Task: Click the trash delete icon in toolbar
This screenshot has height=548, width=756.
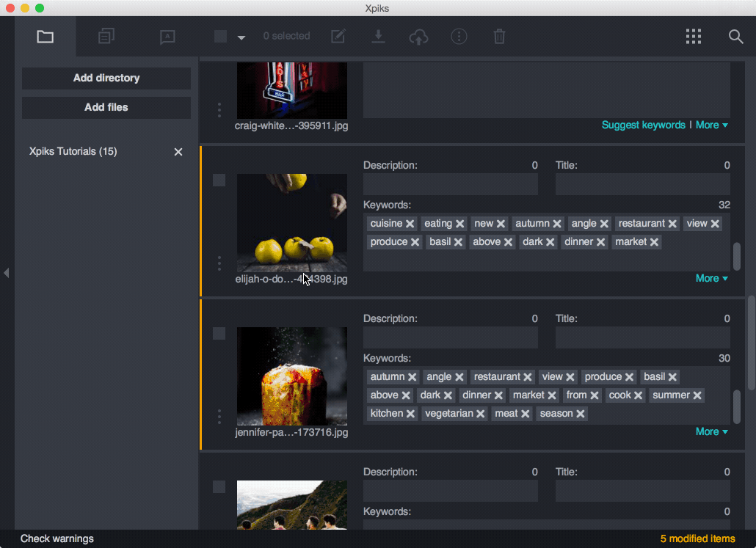Action: 499,36
